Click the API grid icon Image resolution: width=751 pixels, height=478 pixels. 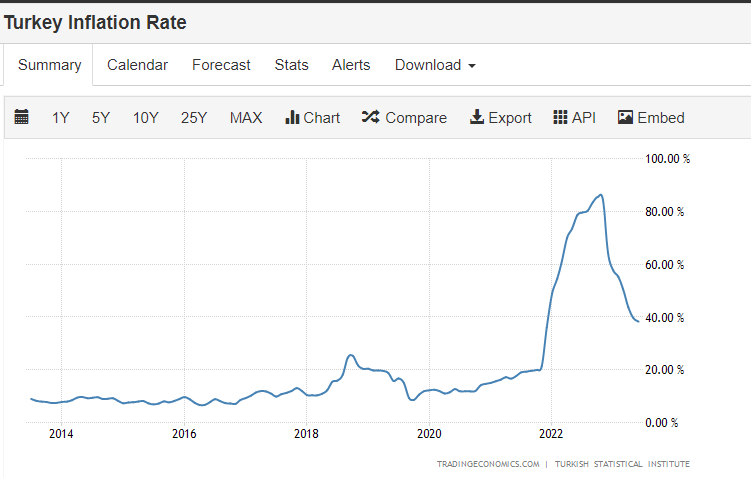coord(560,117)
